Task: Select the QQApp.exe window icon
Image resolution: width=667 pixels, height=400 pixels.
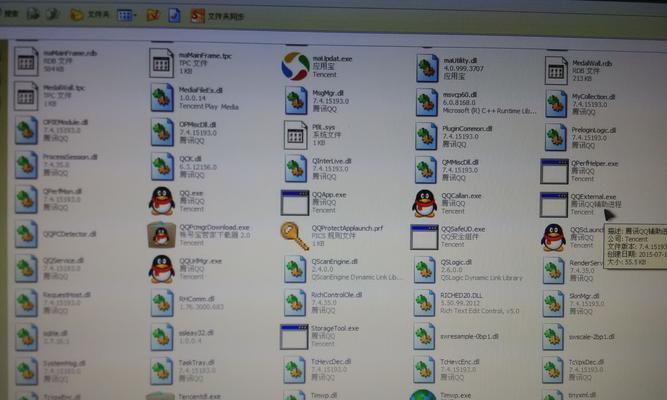Action: coord(294,203)
